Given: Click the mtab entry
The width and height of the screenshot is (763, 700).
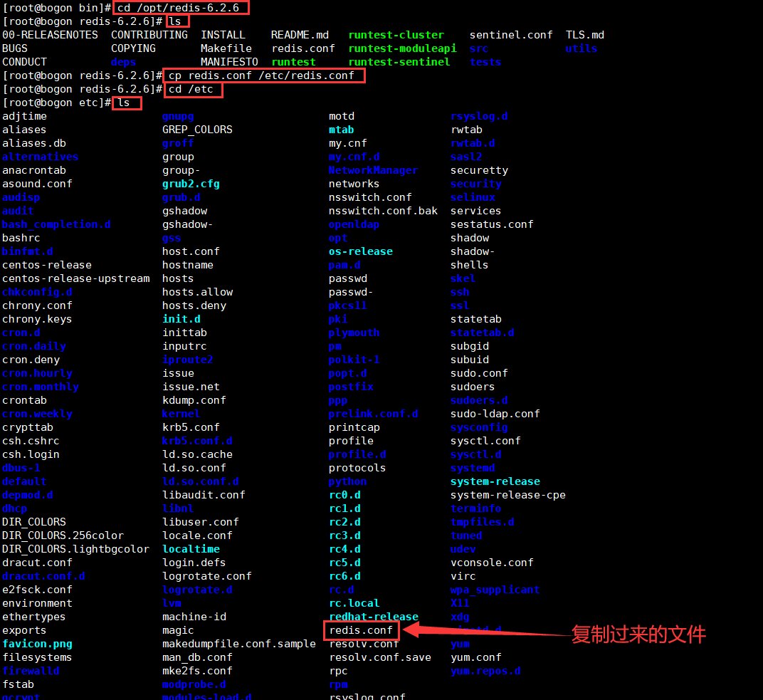Looking at the screenshot, I should coord(341,130).
